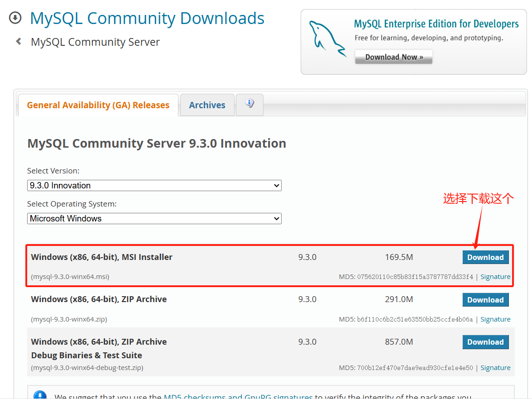Open the Select Version dropdown showing 9.3.0 Innovation
This screenshot has width=532, height=399.
point(154,186)
